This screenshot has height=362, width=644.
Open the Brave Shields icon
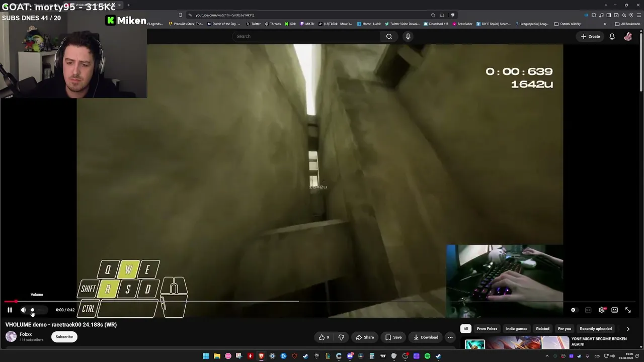(452, 15)
